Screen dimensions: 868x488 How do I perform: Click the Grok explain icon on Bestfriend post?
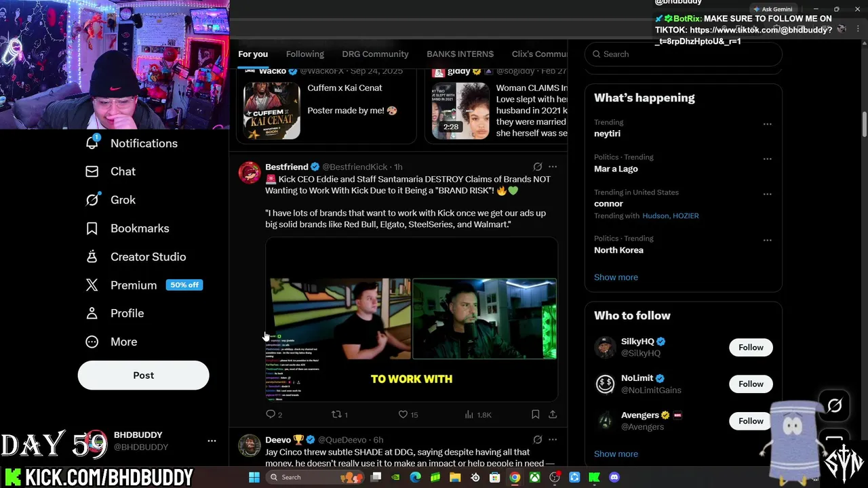(x=537, y=167)
